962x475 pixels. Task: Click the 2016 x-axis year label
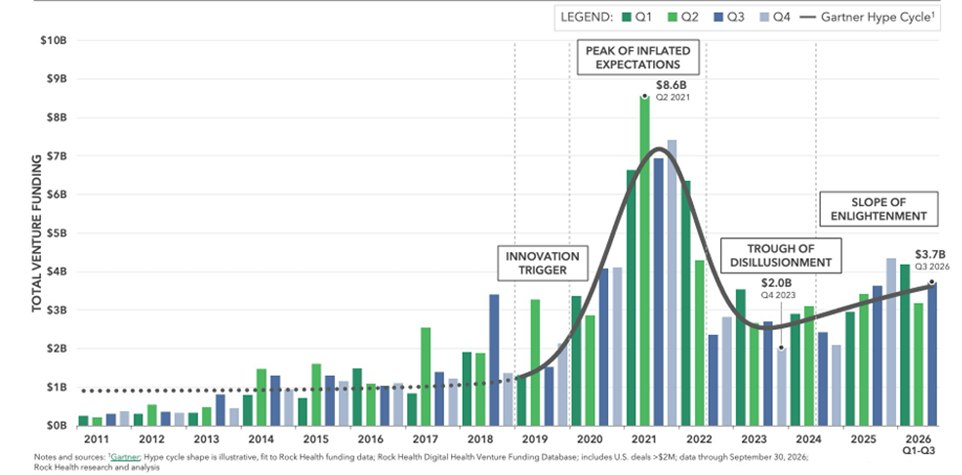tap(371, 439)
